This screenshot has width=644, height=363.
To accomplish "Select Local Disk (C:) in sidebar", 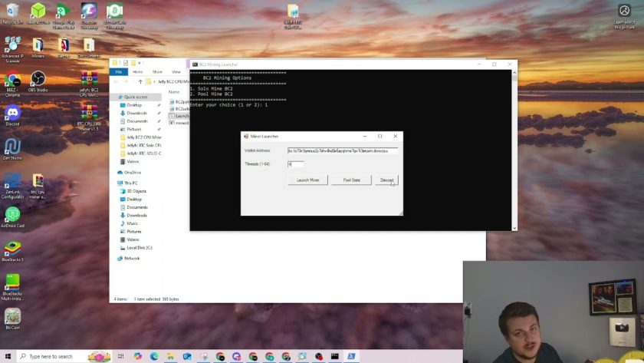I will coord(139,247).
